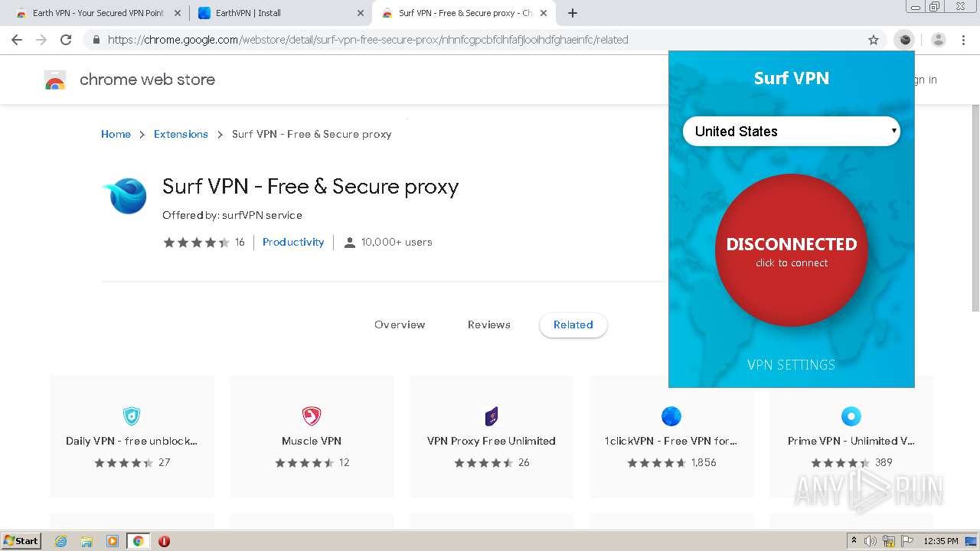Go to the Extensions breadcrumb link
Viewport: 980px width, 551px height.
[181, 134]
